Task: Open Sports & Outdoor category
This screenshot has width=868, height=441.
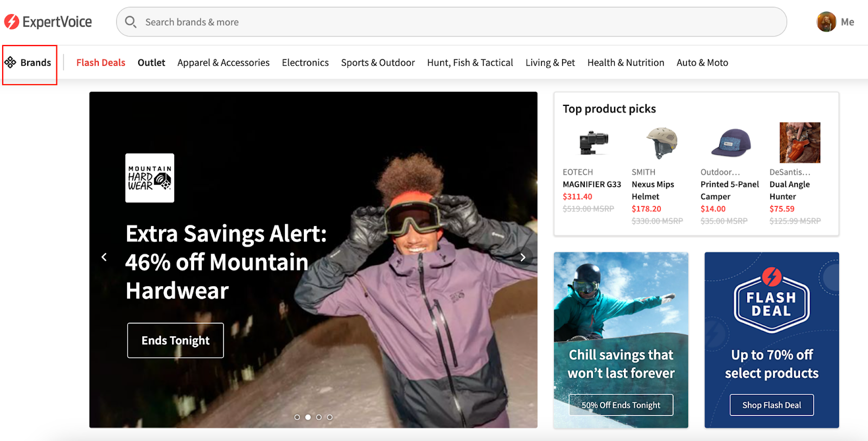Action: [378, 62]
